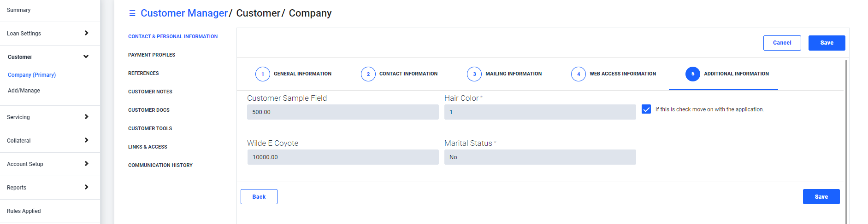The height and width of the screenshot is (224, 868).
Task: Expand the Collateral chevron in sidebar
Action: pos(86,140)
